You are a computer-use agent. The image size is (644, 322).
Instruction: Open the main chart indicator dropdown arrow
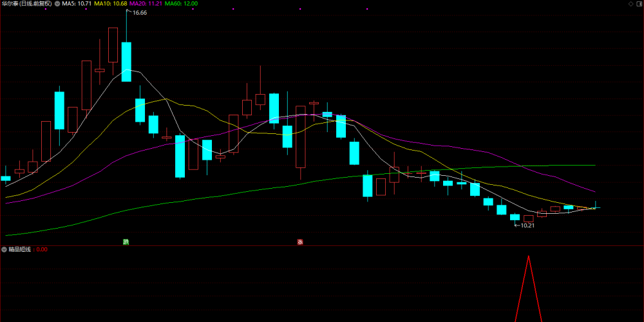pos(57,3)
